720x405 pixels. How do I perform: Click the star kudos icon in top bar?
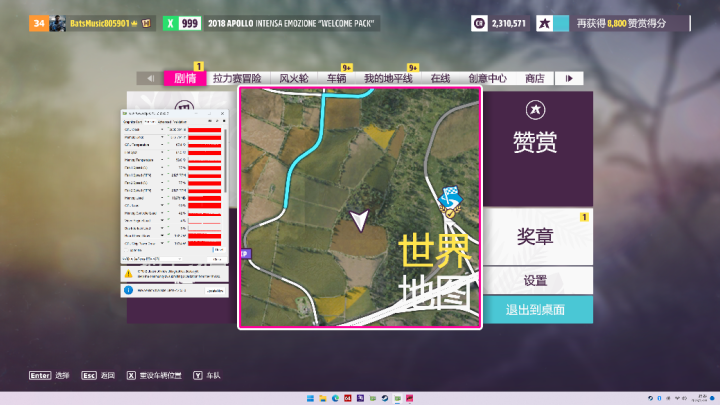pyautogui.click(x=545, y=23)
